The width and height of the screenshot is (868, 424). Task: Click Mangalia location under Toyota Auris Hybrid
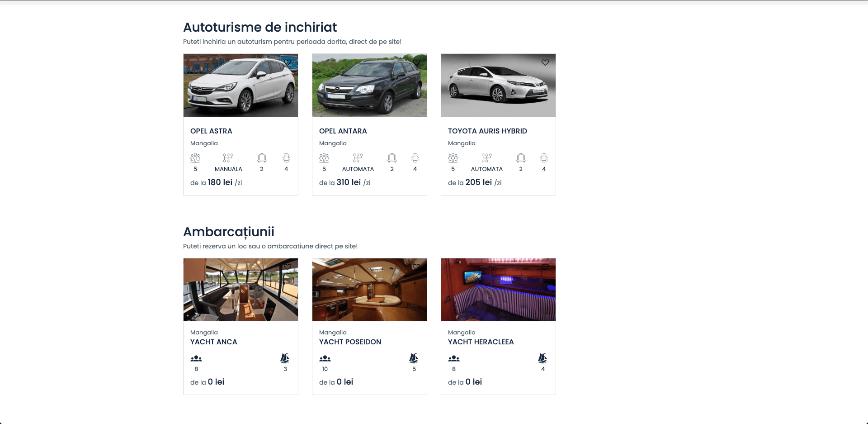click(x=462, y=143)
